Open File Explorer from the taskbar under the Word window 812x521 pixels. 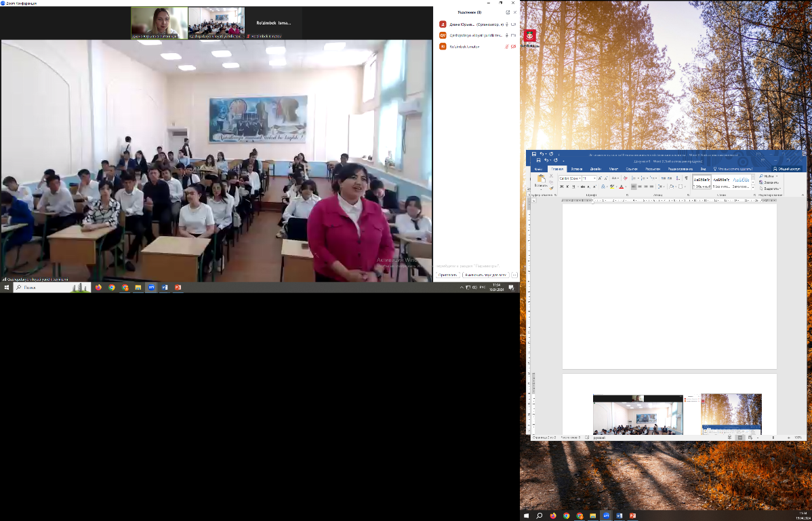593,516
